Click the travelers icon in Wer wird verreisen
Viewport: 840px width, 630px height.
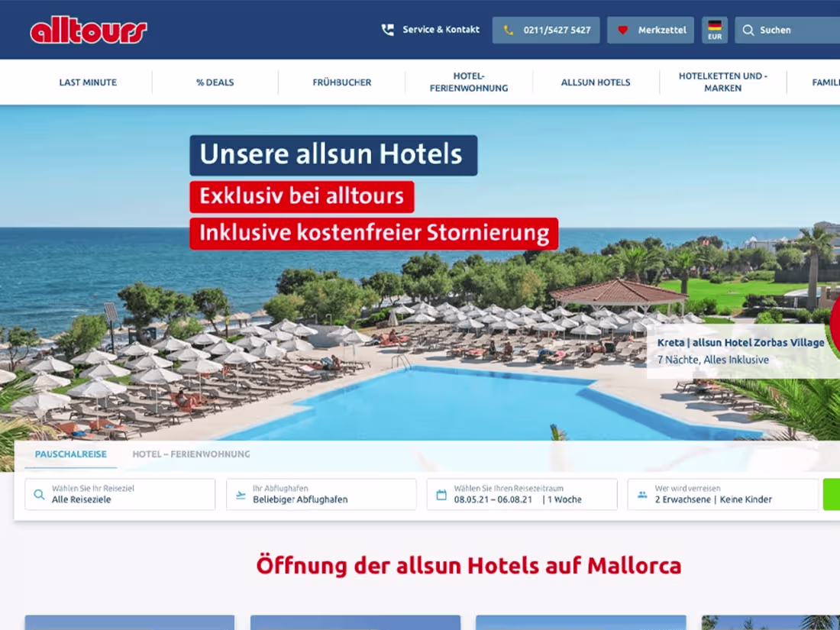642,495
